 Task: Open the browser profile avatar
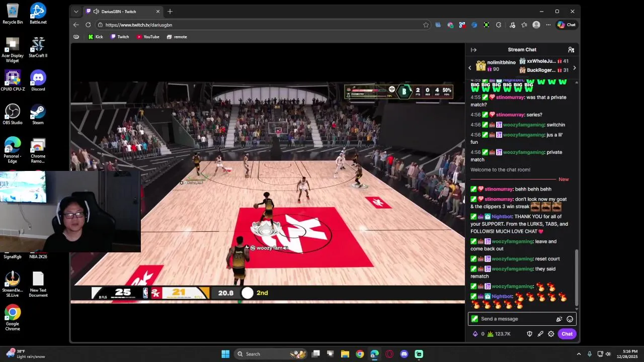click(x=536, y=25)
